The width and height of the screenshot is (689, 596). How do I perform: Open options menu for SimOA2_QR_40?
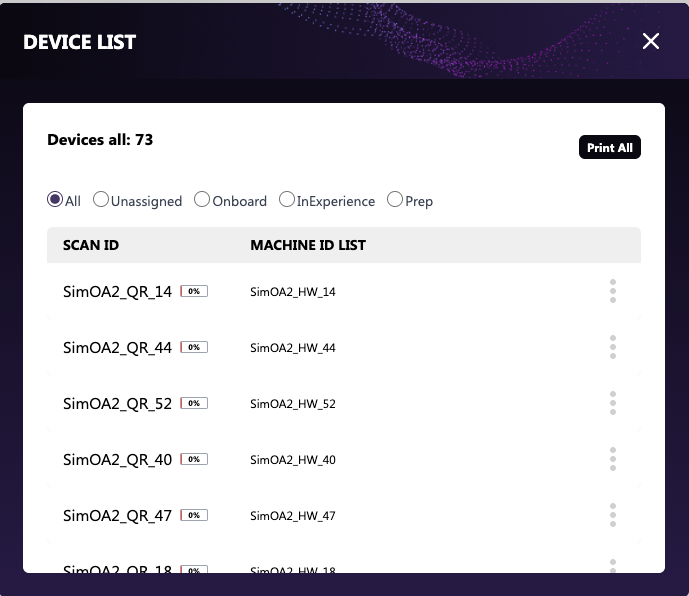point(612,459)
